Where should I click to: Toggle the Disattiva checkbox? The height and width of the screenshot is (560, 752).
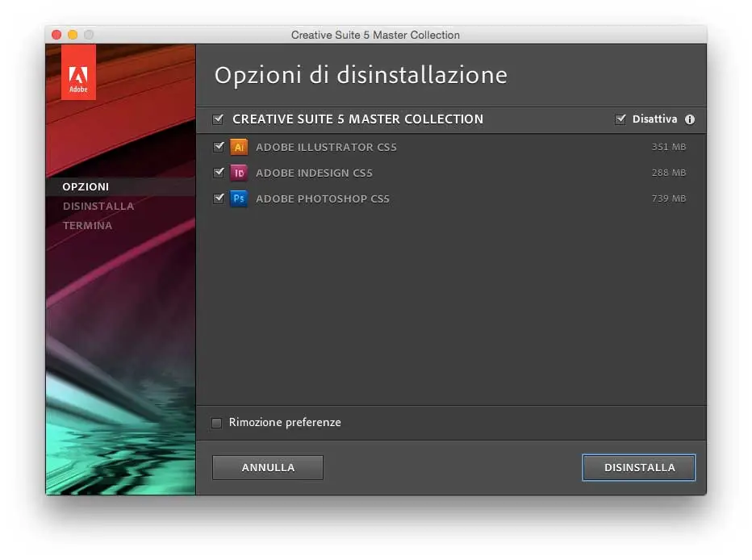[x=621, y=119]
